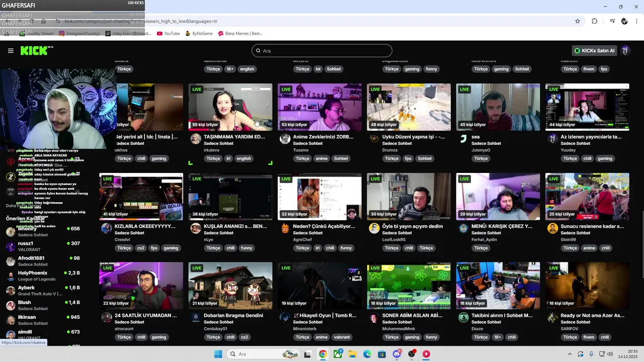Click CreedvI channel avatar icon

(x=106, y=229)
